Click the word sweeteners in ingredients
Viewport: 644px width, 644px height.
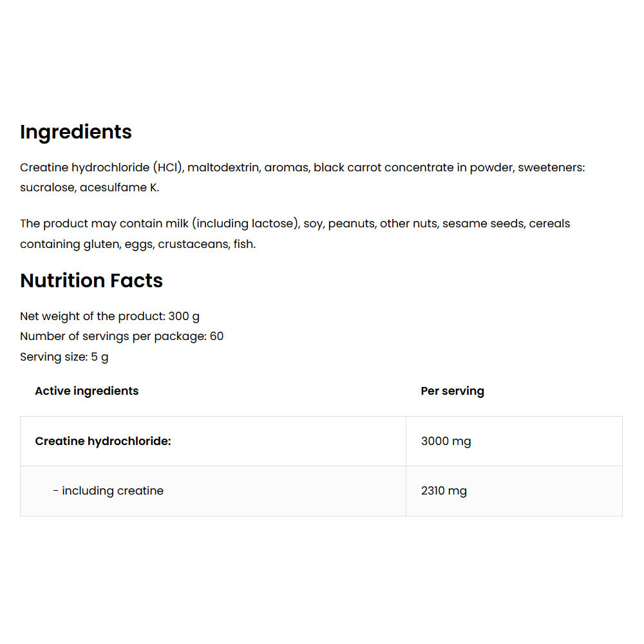(x=551, y=168)
